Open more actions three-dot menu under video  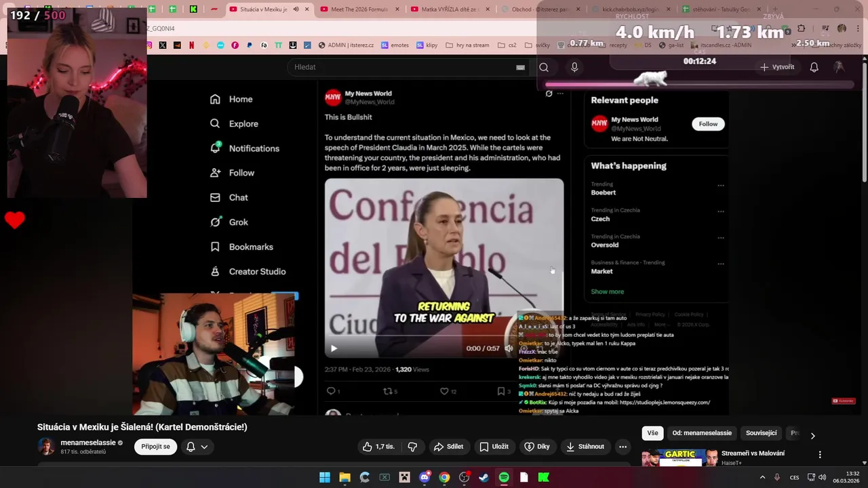click(x=623, y=447)
